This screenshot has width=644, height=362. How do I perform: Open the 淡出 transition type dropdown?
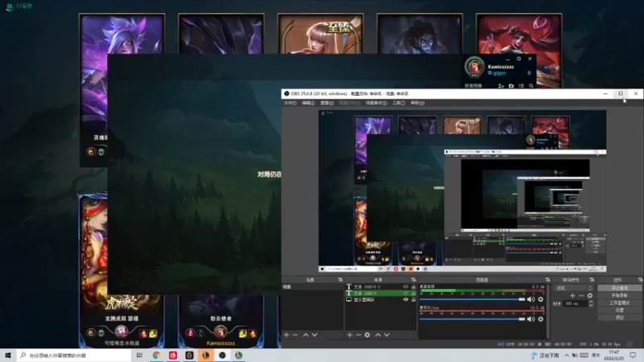pos(574,288)
